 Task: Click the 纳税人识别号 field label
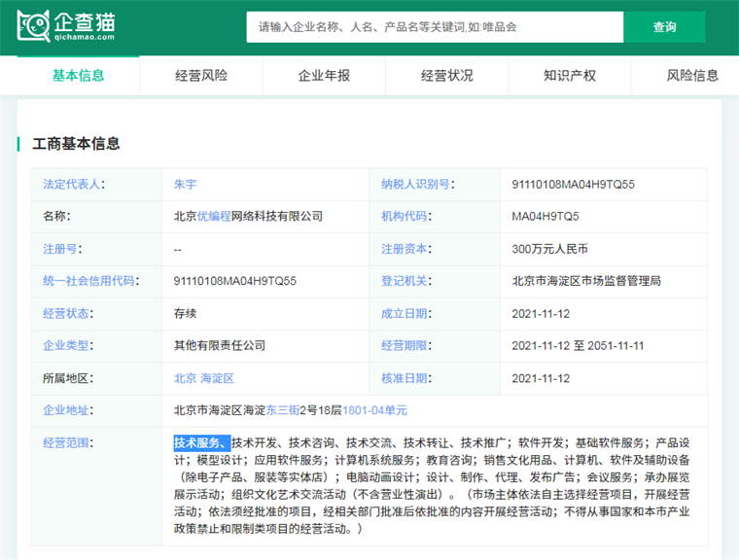(x=417, y=185)
